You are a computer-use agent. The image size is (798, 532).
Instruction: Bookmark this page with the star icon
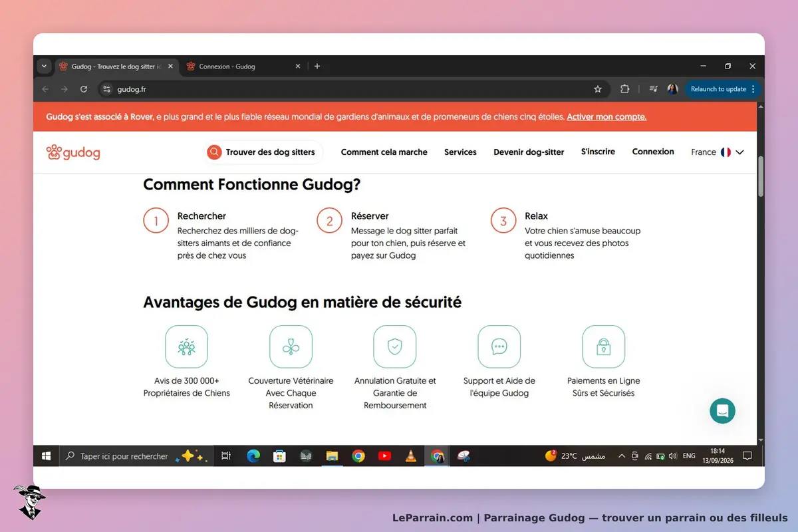click(598, 89)
